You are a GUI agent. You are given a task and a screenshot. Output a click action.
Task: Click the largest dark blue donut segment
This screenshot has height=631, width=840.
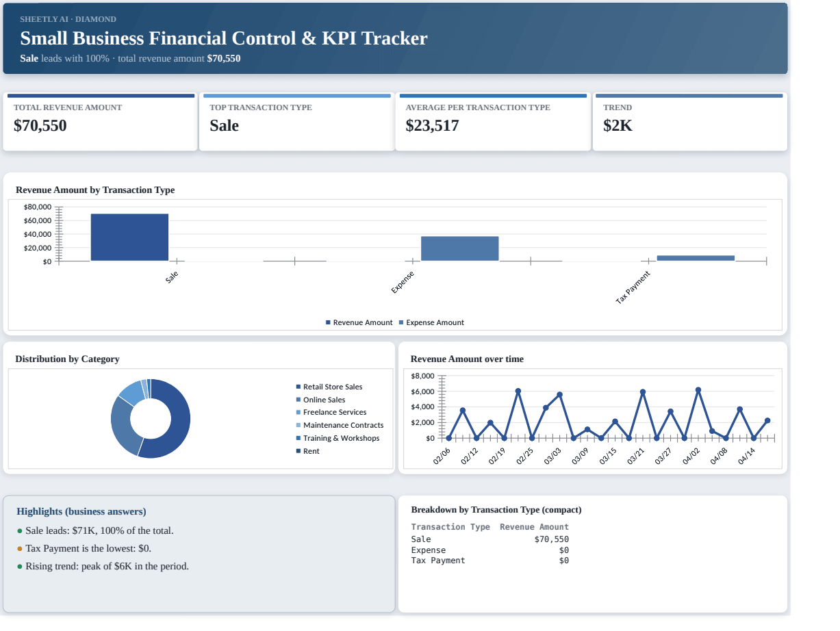[178, 424]
